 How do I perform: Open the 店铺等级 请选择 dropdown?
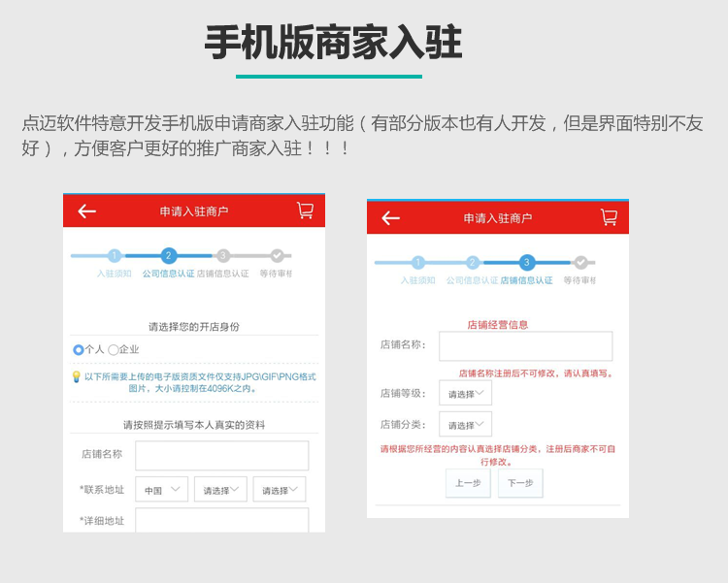click(465, 393)
